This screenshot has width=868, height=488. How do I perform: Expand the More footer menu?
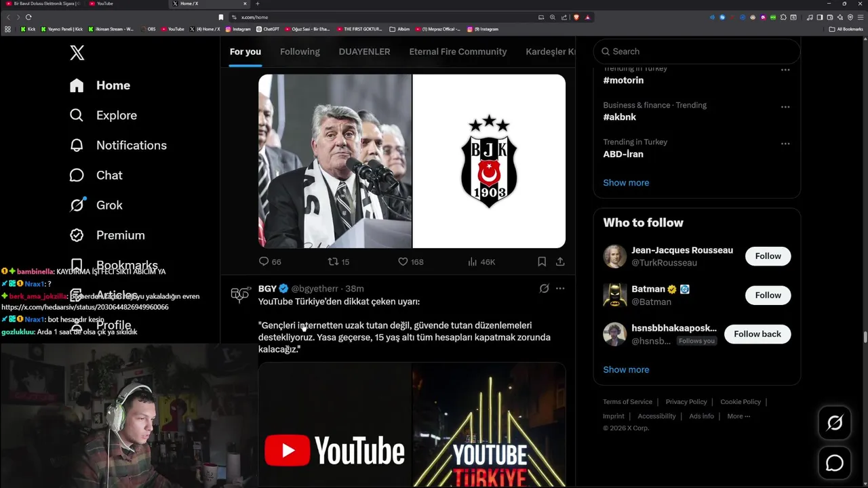point(738,416)
